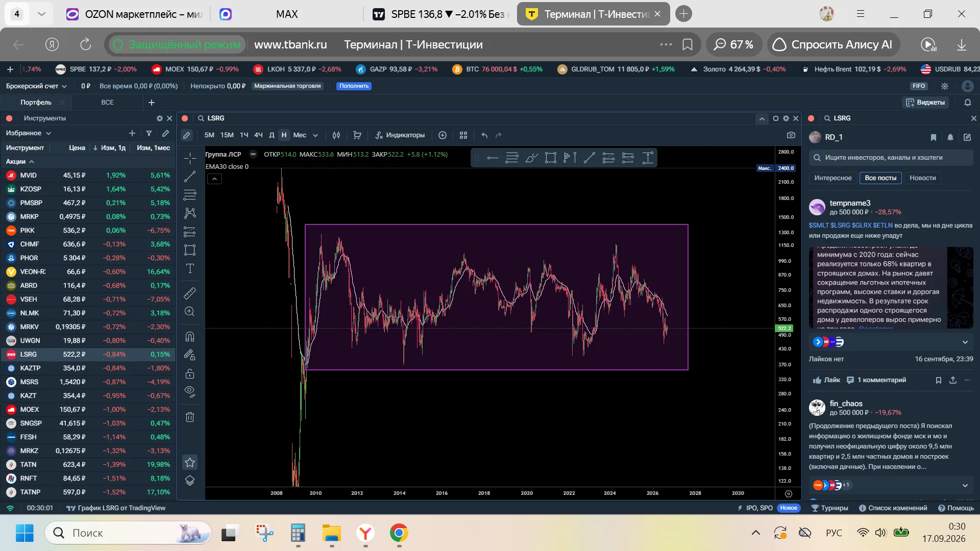Select the Интересное feed tab
This screenshot has height=551, width=980.
[x=833, y=178]
